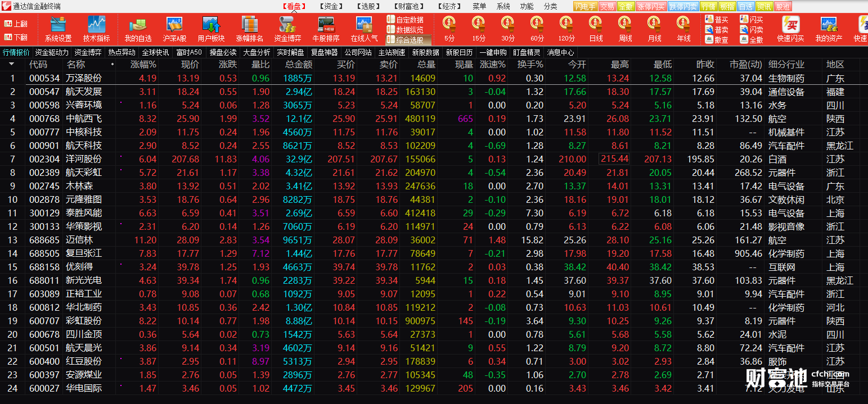
Task: Click 下翻 page-down button
Action: (16, 37)
